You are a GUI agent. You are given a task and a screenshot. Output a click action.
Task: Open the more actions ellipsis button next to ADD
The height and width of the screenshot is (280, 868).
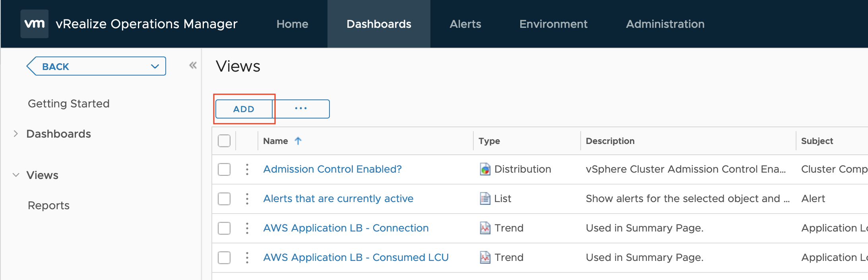coord(301,109)
